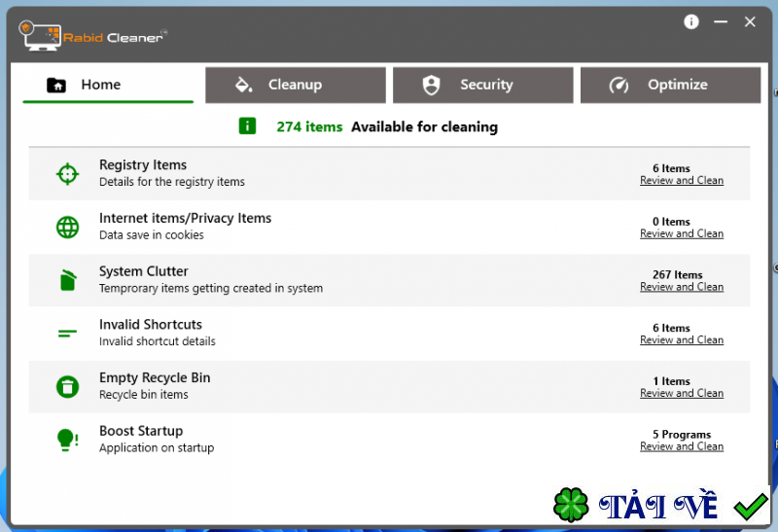The height and width of the screenshot is (532, 778).
Task: Click the Rabid Cleaner logo
Action: 92,36
